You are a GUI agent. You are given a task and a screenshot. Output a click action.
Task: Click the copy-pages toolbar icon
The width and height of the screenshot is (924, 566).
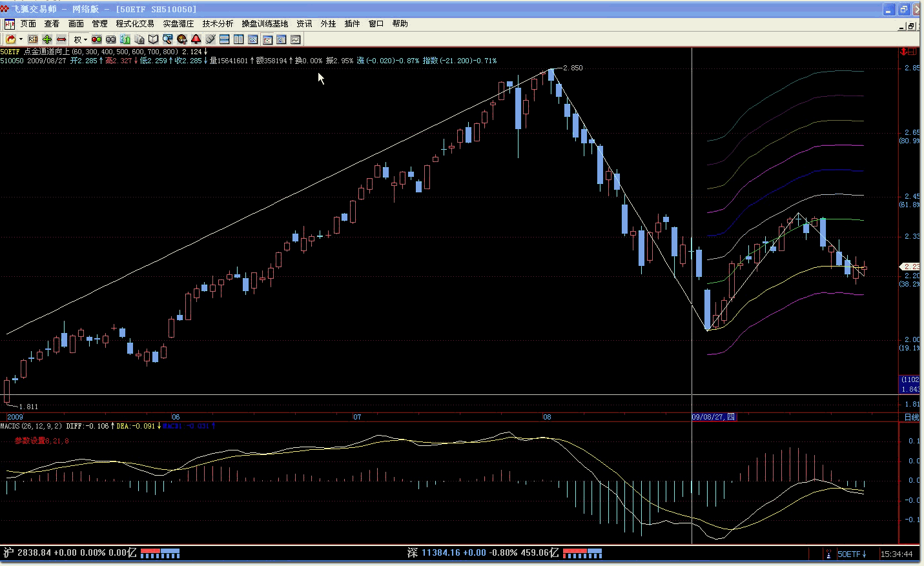point(139,39)
